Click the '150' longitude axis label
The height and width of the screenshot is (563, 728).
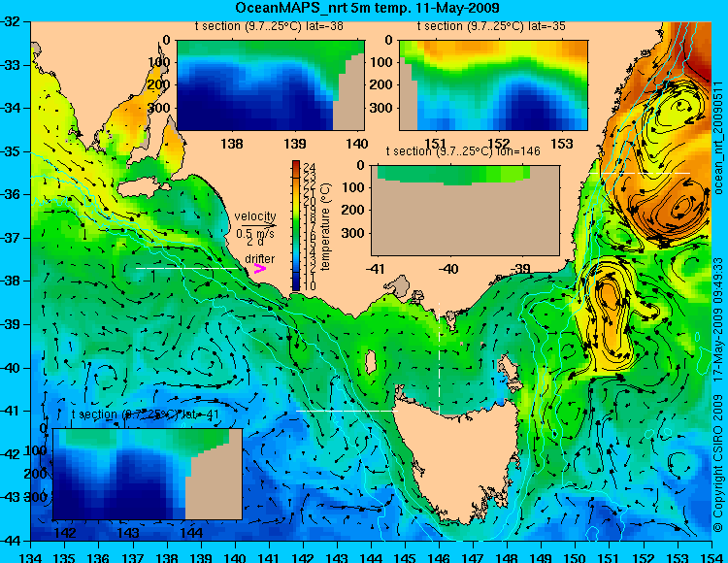(576, 557)
